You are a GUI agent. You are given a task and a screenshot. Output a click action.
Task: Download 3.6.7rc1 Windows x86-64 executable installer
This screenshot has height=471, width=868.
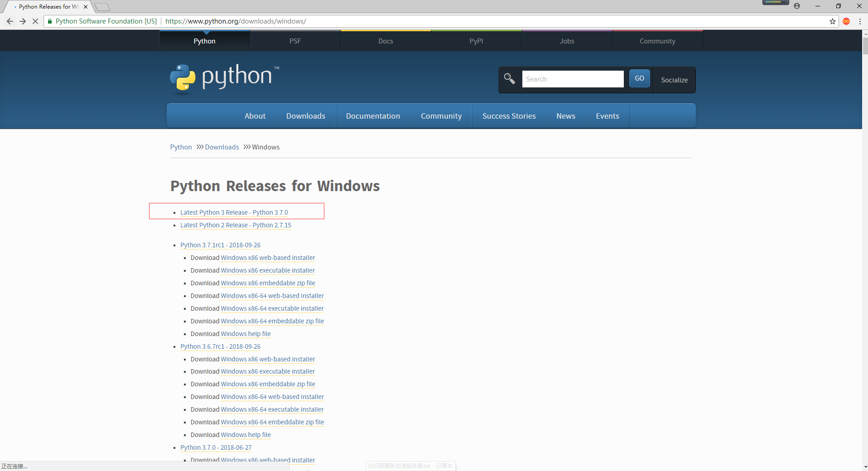tap(272, 409)
